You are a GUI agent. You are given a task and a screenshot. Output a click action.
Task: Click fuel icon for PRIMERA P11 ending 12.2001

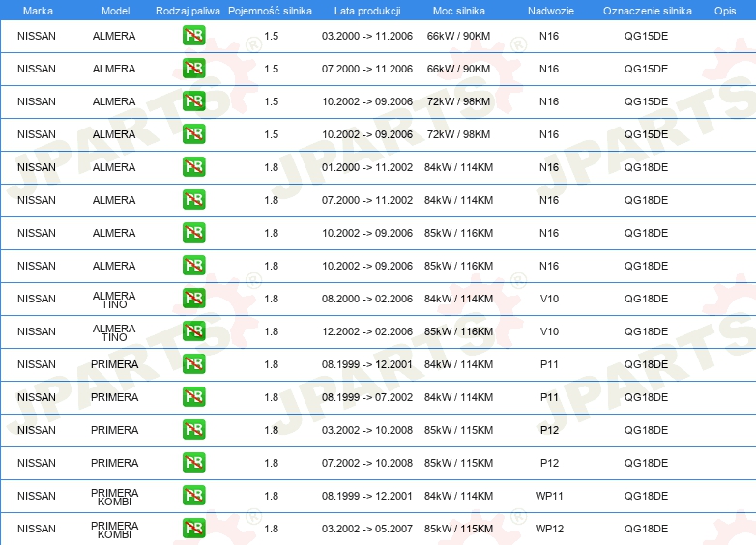tap(193, 363)
